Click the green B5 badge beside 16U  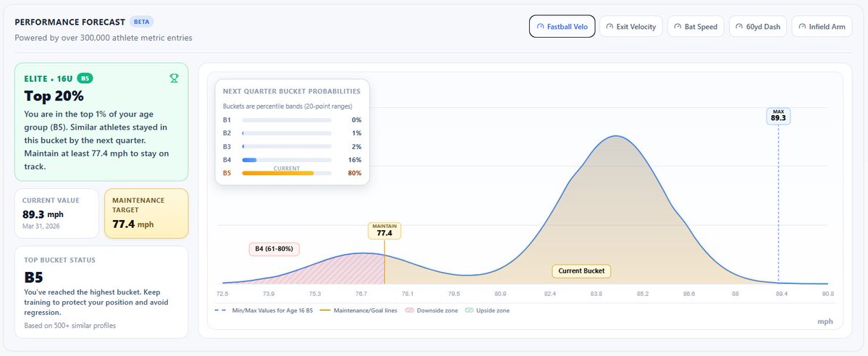click(x=85, y=79)
